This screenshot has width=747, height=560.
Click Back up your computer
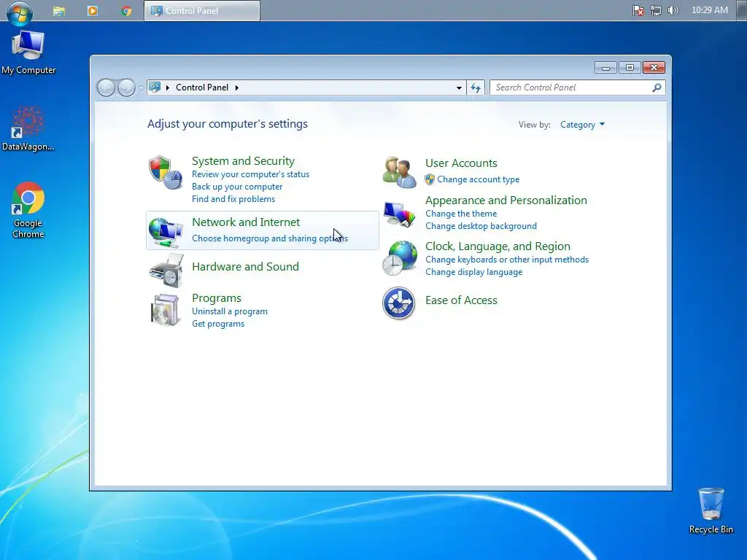237,187
